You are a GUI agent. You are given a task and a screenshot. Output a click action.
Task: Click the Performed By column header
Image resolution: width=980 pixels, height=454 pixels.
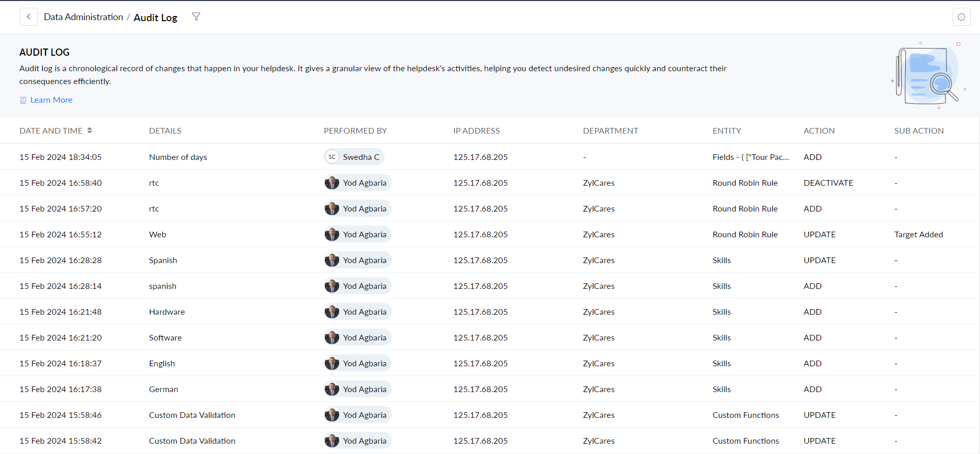coord(355,131)
